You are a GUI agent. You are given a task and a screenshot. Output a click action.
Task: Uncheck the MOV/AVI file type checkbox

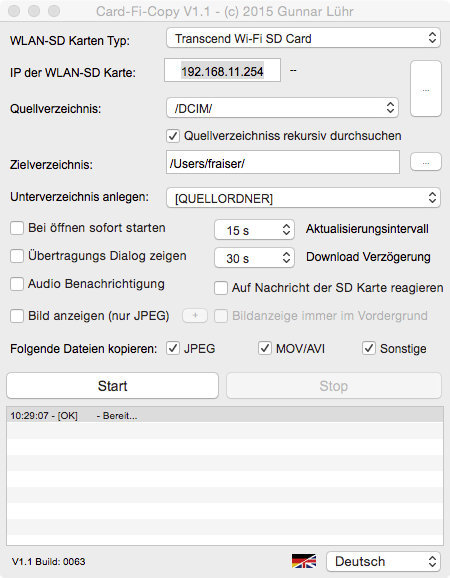pyautogui.click(x=265, y=348)
